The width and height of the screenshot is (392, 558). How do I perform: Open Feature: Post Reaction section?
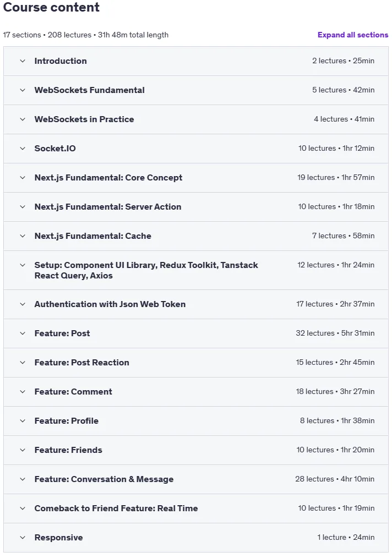tap(82, 363)
